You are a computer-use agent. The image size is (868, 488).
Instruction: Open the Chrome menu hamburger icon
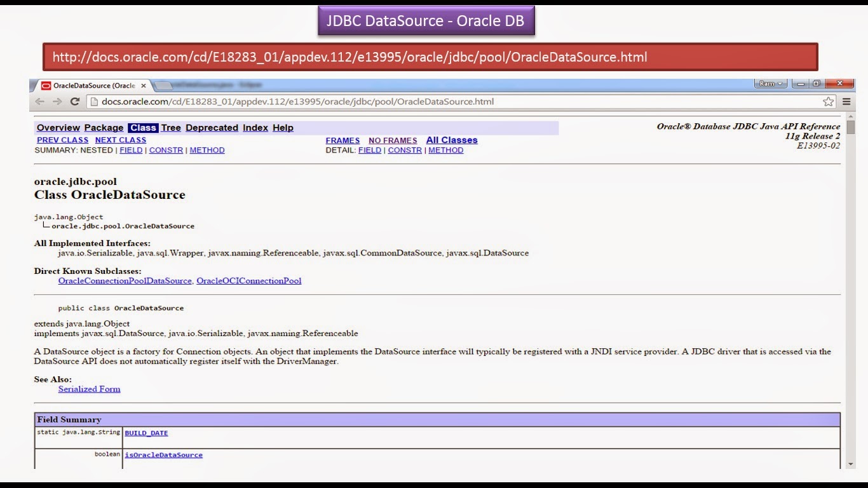click(846, 102)
